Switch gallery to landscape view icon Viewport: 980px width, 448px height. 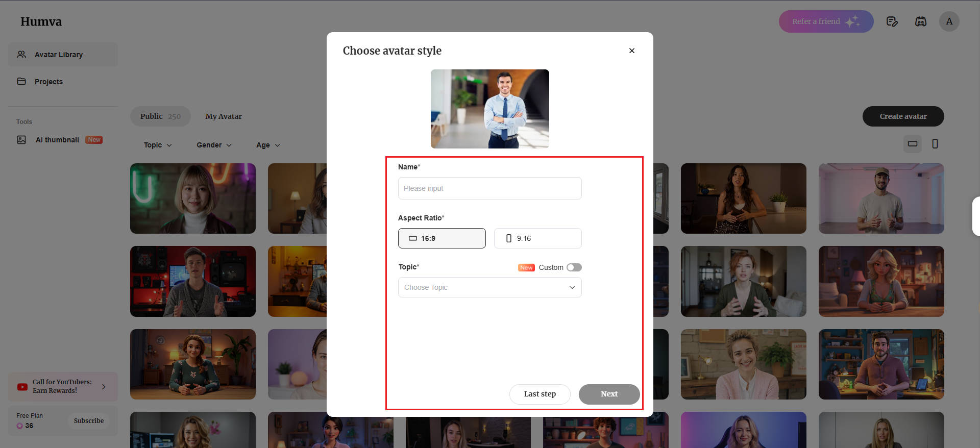pos(913,144)
